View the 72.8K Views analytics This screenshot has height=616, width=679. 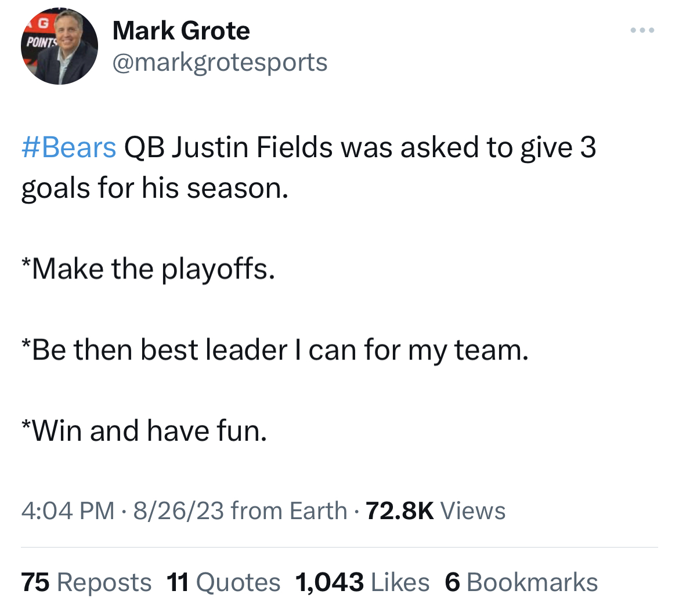[x=436, y=511]
